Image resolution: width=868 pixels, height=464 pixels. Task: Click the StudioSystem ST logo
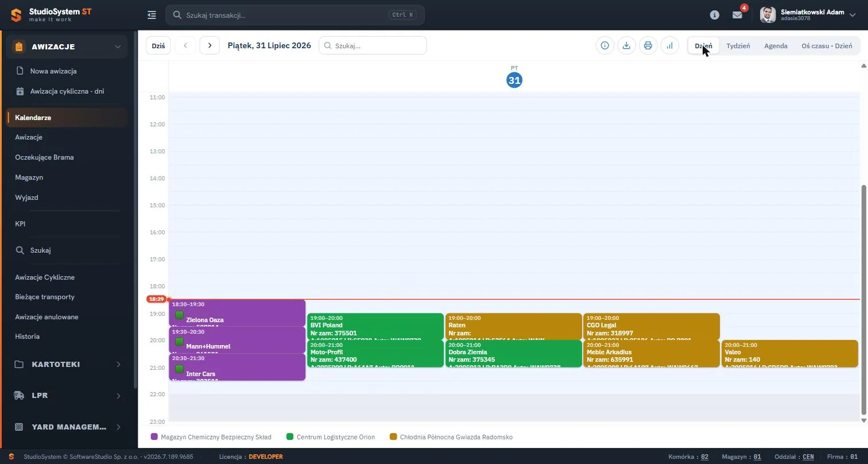pyautogui.click(x=51, y=15)
